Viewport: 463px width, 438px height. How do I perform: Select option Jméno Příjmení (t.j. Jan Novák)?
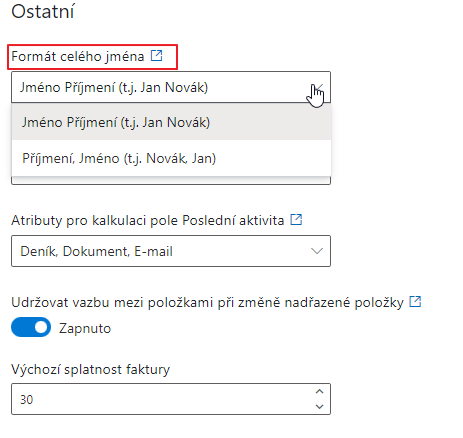[x=171, y=122]
